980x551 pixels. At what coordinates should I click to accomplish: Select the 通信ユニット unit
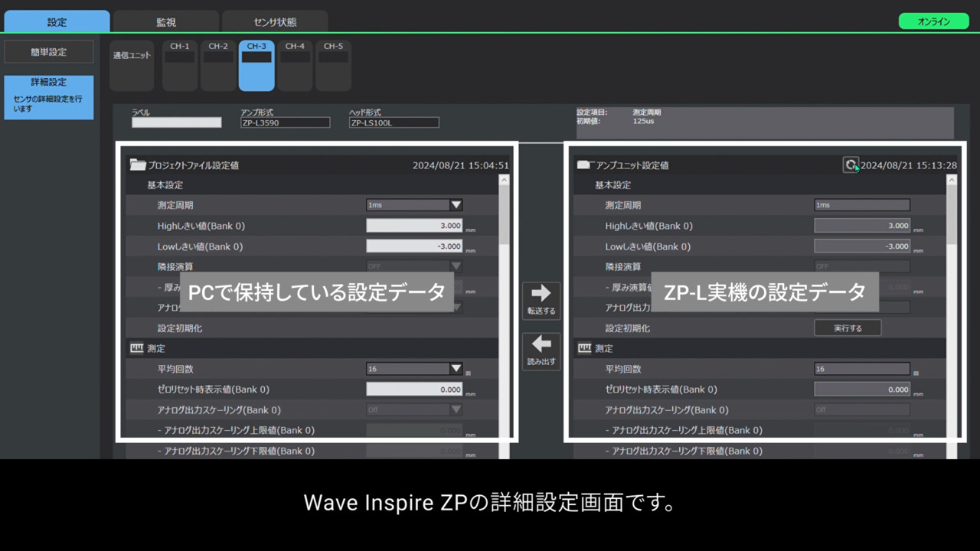pyautogui.click(x=132, y=66)
